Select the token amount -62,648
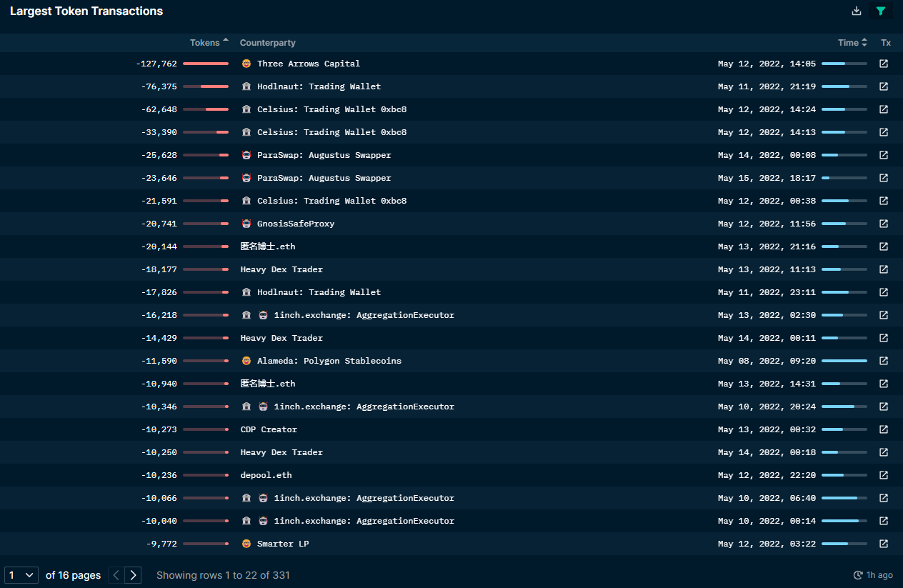Viewport: 903px width, 588px height. click(x=159, y=109)
